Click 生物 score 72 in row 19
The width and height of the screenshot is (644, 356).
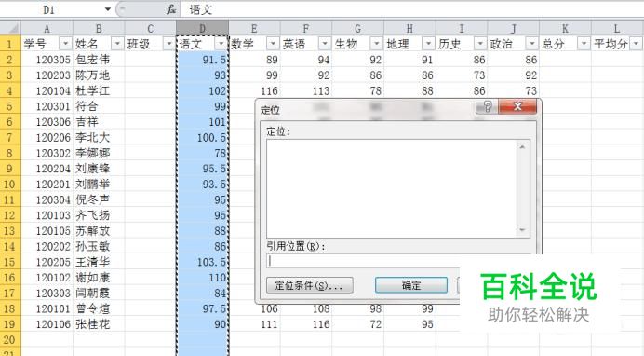pyautogui.click(x=357, y=324)
